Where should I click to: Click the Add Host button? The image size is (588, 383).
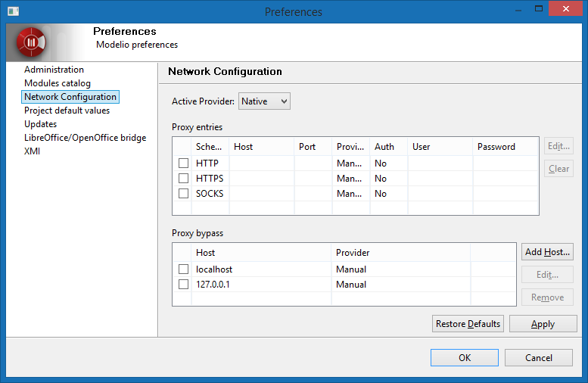(547, 252)
